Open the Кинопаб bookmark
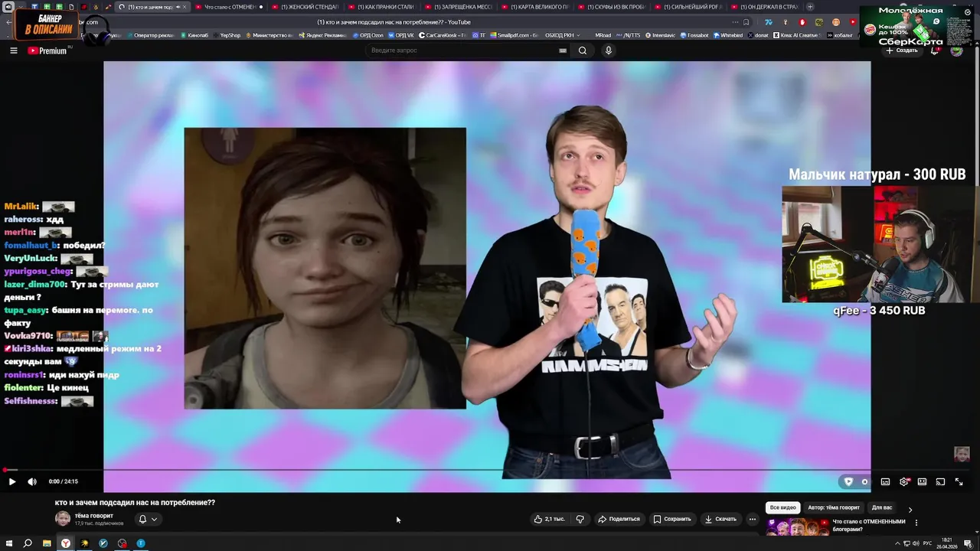Screen dimensions: 980x551 click(x=194, y=35)
